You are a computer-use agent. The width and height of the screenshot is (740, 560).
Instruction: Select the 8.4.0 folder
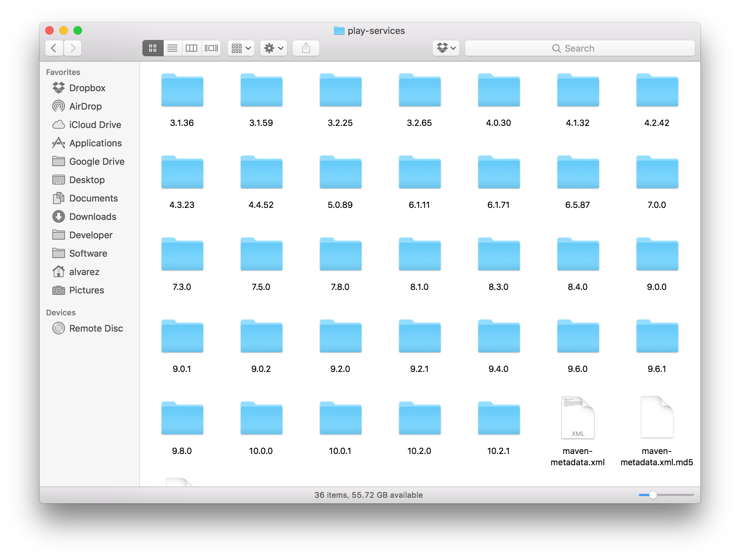point(578,254)
